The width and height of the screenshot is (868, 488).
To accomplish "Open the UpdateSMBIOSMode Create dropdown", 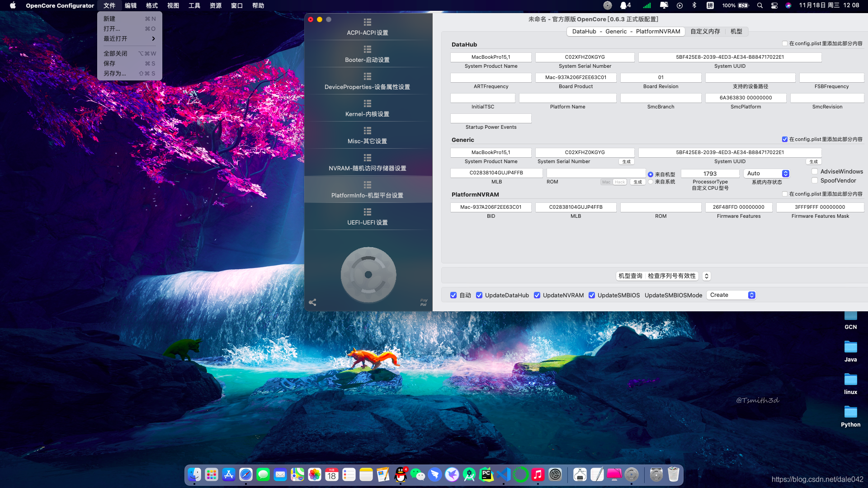I will pos(731,295).
